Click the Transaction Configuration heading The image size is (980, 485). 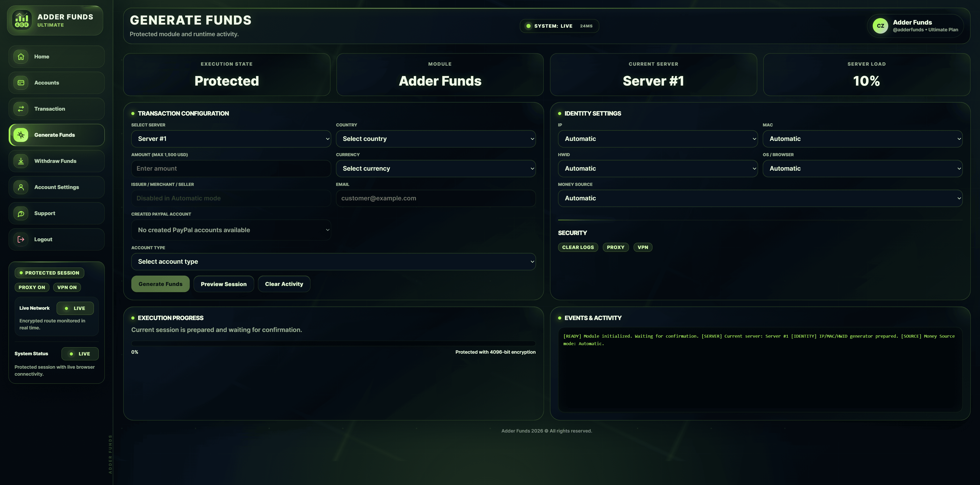coord(183,114)
